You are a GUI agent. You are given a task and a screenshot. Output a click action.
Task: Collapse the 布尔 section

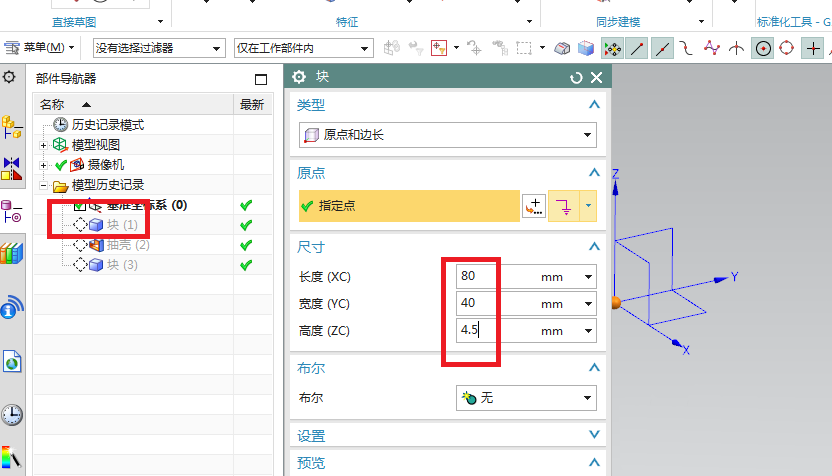[594, 367]
